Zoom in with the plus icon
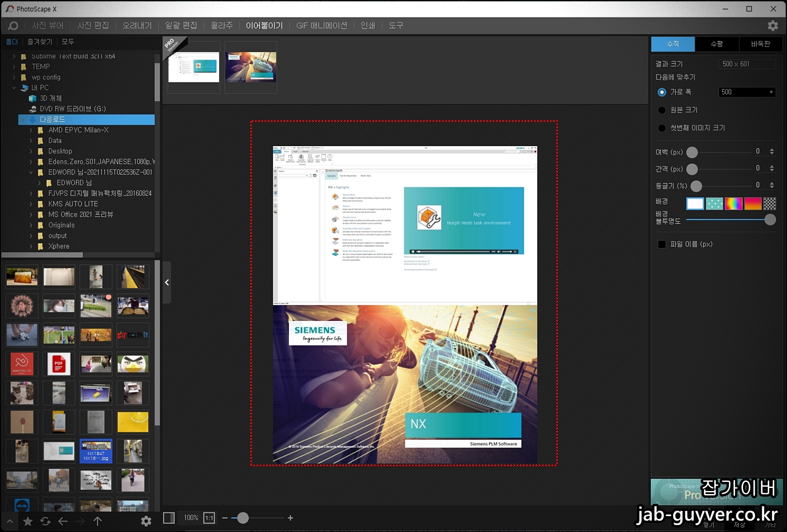This screenshot has width=787, height=532. (291, 518)
